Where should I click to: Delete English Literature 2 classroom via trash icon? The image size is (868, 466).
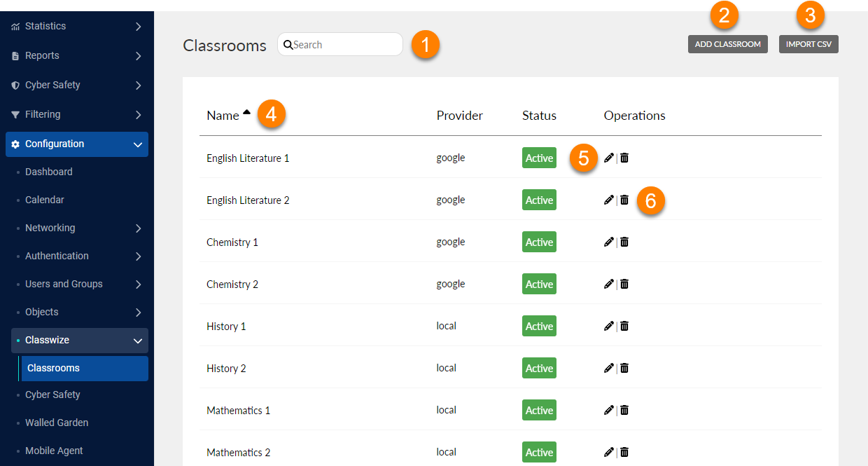[x=624, y=200]
